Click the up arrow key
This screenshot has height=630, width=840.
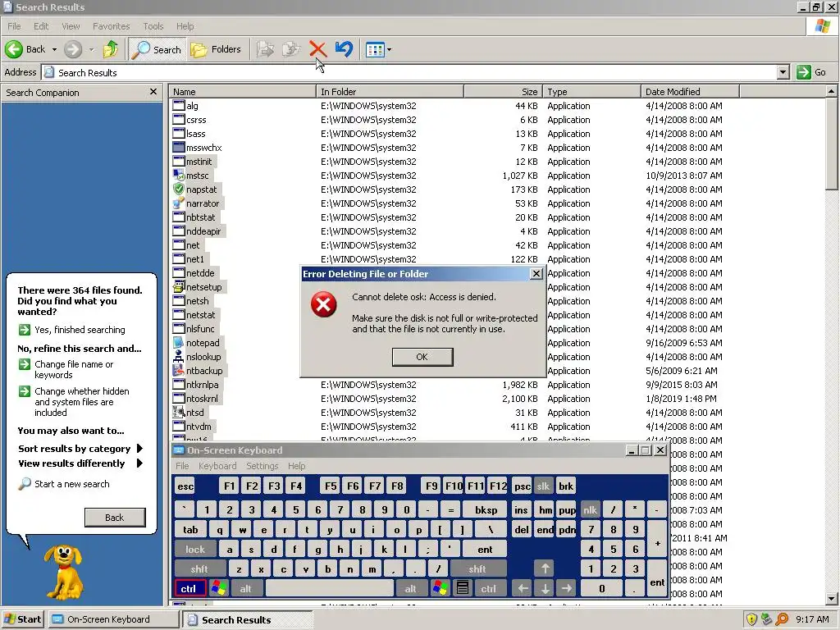tap(545, 569)
